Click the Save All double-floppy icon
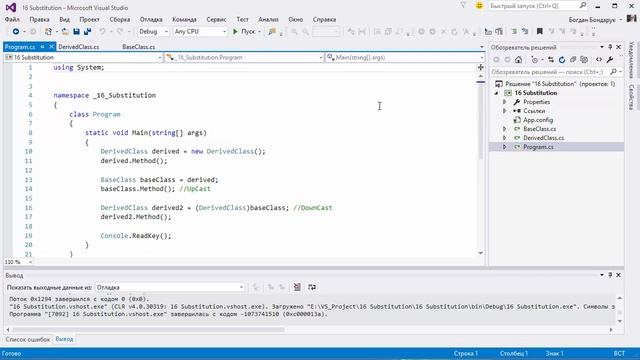The height and width of the screenshot is (360, 640). click(x=87, y=31)
